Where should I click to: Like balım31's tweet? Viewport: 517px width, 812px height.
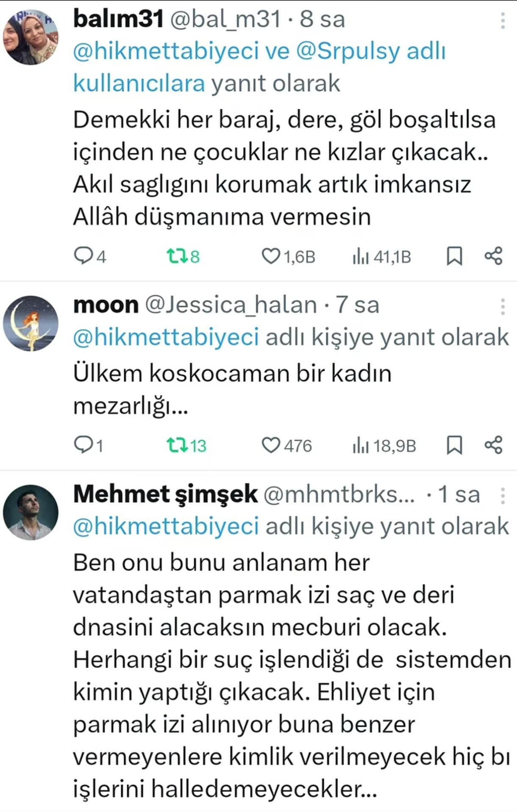click(270, 256)
